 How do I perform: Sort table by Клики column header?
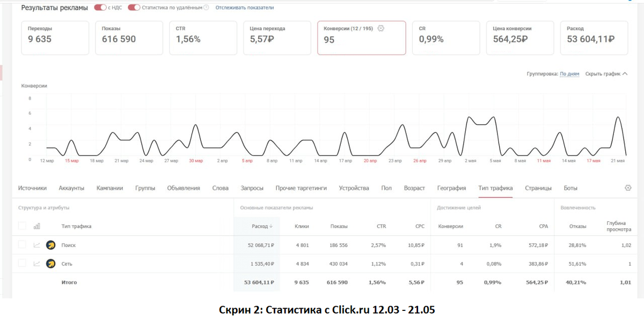(302, 226)
